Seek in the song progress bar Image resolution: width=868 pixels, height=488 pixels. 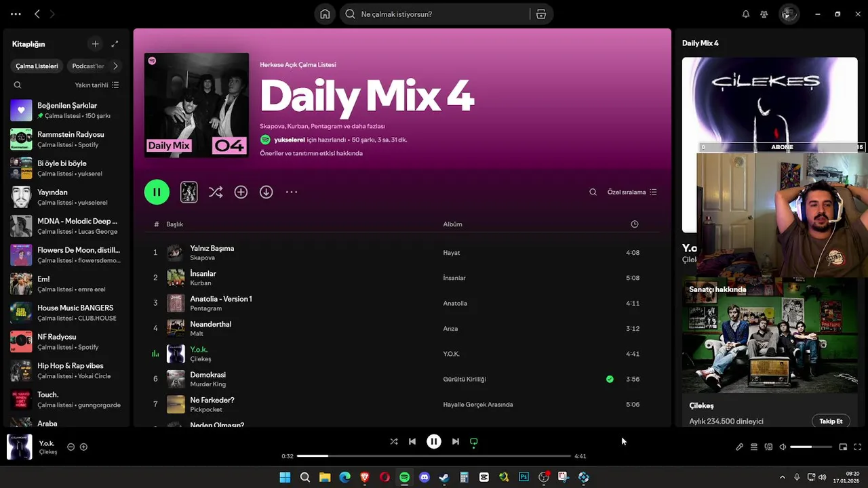click(434, 456)
